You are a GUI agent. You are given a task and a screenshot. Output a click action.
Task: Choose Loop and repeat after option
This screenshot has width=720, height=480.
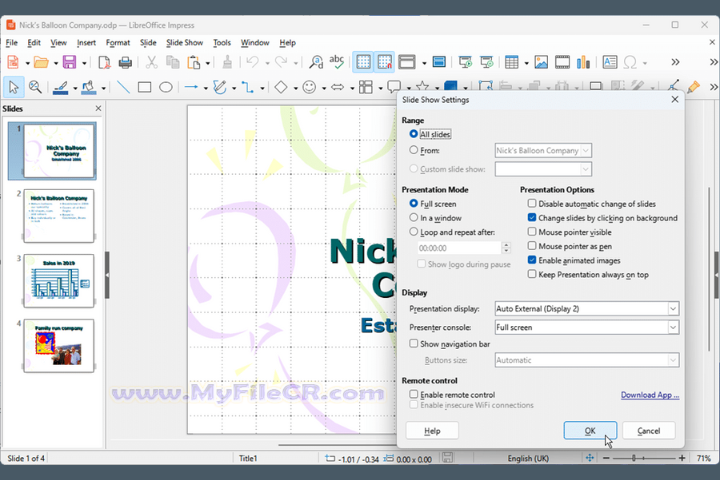(414, 232)
